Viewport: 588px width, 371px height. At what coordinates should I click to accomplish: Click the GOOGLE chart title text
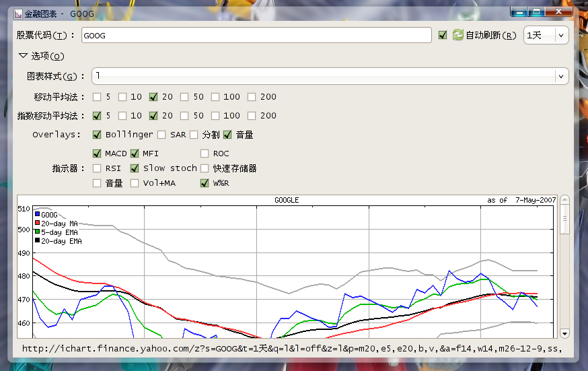coord(287,200)
